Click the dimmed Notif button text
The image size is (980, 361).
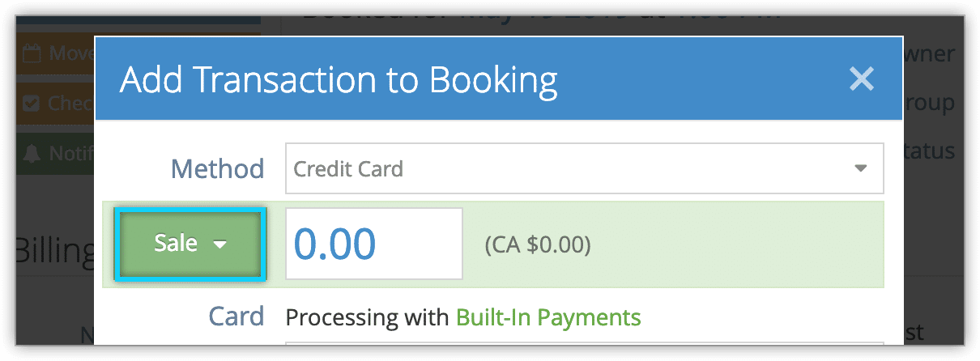click(70, 151)
